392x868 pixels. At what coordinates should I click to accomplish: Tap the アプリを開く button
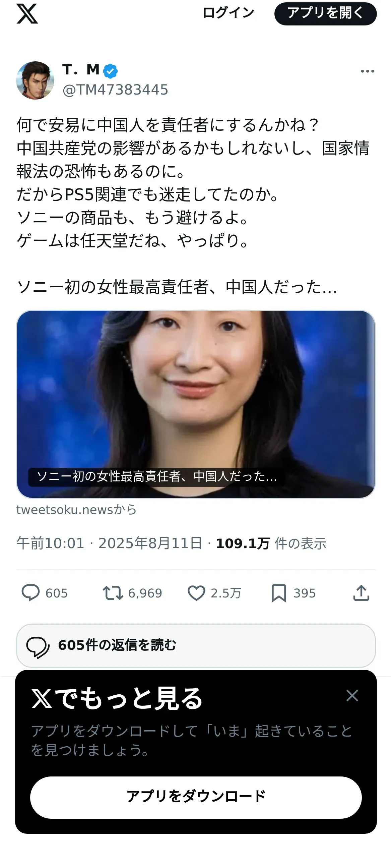point(325,13)
